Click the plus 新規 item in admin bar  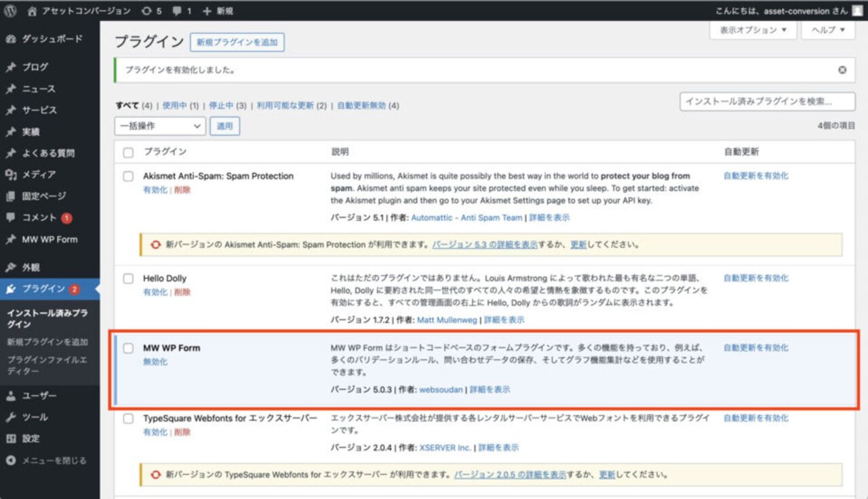218,11
